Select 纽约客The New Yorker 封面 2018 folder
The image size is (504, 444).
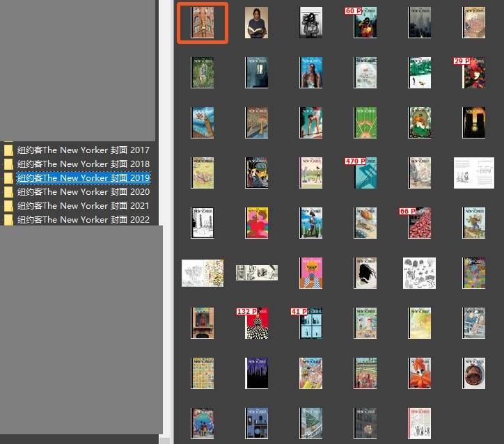84,164
